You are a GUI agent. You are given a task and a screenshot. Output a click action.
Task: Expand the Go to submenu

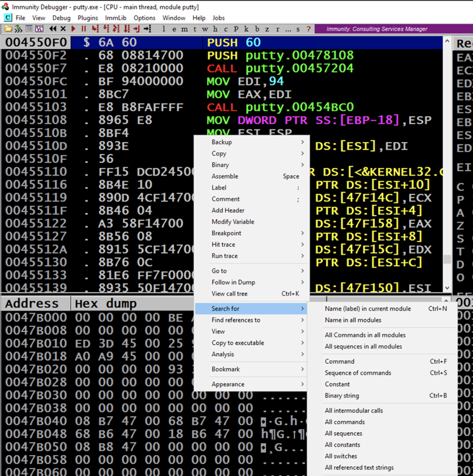click(x=251, y=271)
